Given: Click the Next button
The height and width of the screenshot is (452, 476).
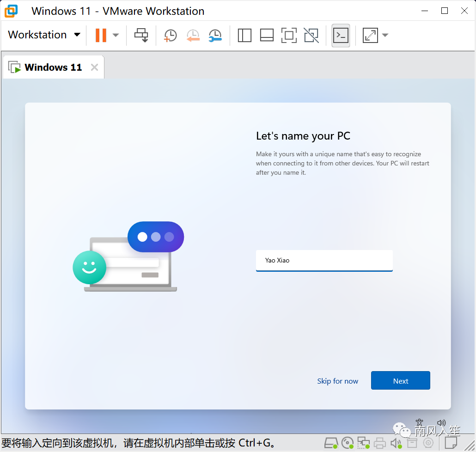Looking at the screenshot, I should [x=400, y=380].
